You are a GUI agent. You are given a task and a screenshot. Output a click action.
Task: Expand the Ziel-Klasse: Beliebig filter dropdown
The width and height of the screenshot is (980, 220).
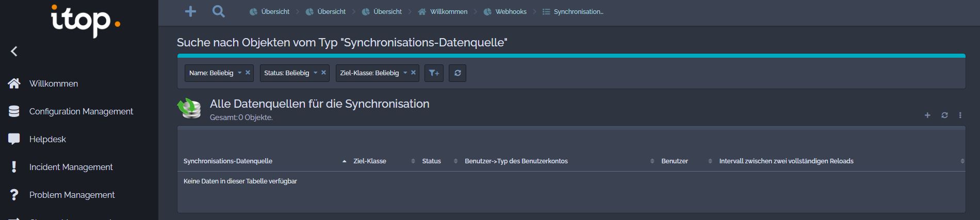pyautogui.click(x=405, y=73)
